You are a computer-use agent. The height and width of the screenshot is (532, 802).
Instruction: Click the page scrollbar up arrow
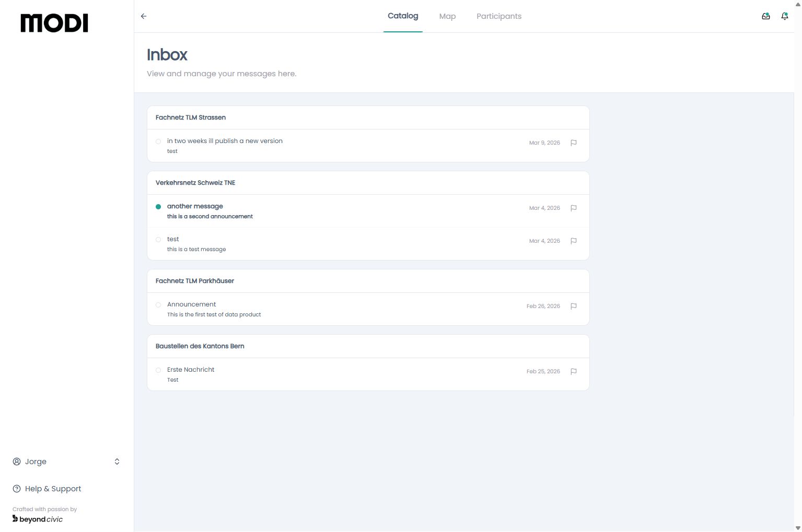(797, 4)
